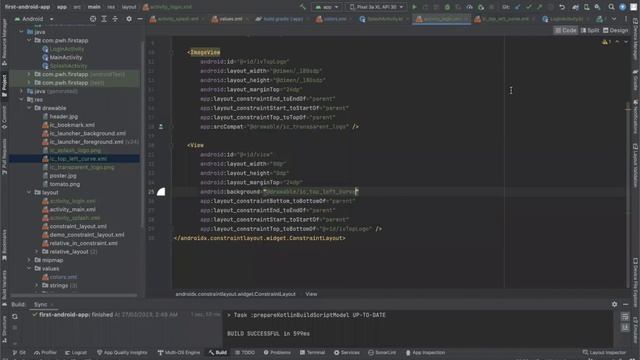The image size is (640, 360).
Task: Expand the relative_layout entry
Action: coord(37,251)
